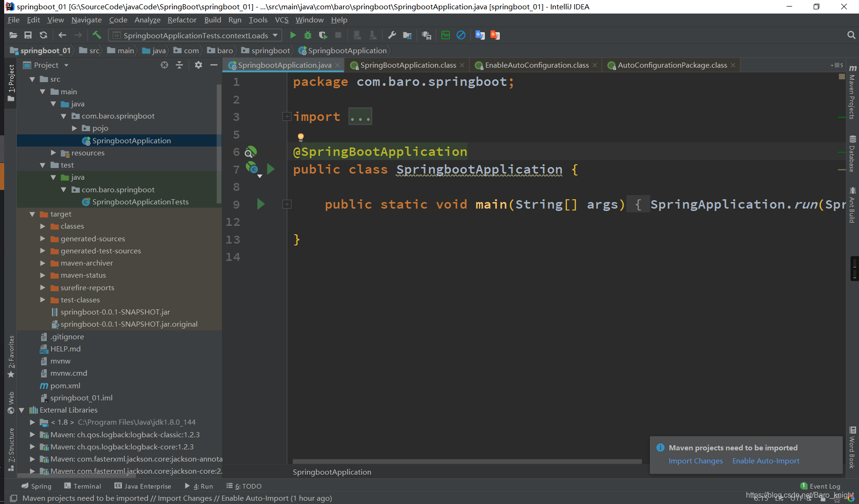Click the blue circle-slash toolbar icon
Screen dimensions: 859x504
click(461, 35)
